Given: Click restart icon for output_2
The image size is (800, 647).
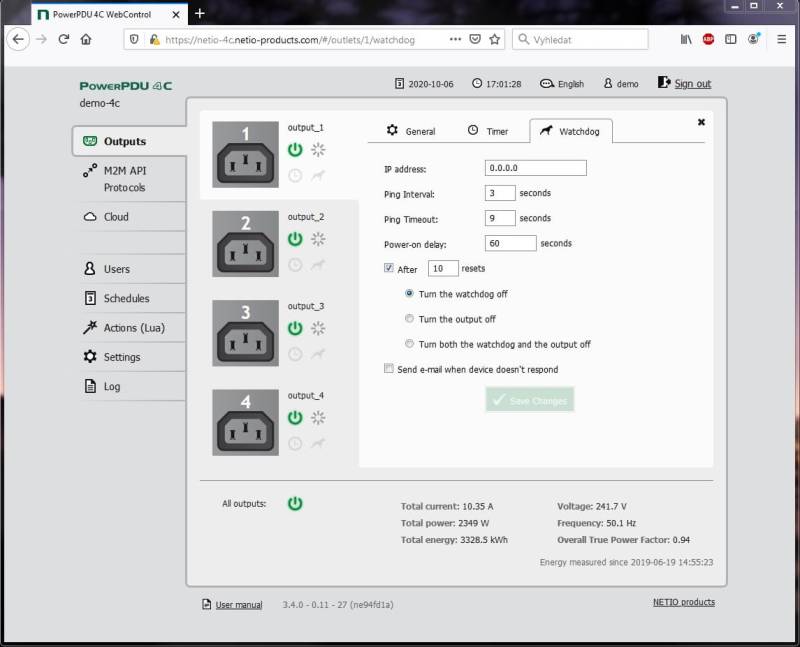Looking at the screenshot, I should click(319, 239).
